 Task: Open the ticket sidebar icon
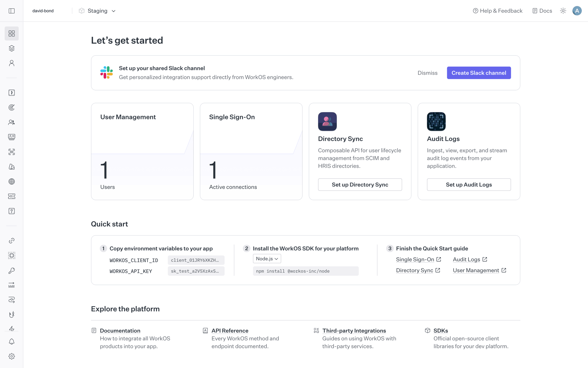point(12,196)
